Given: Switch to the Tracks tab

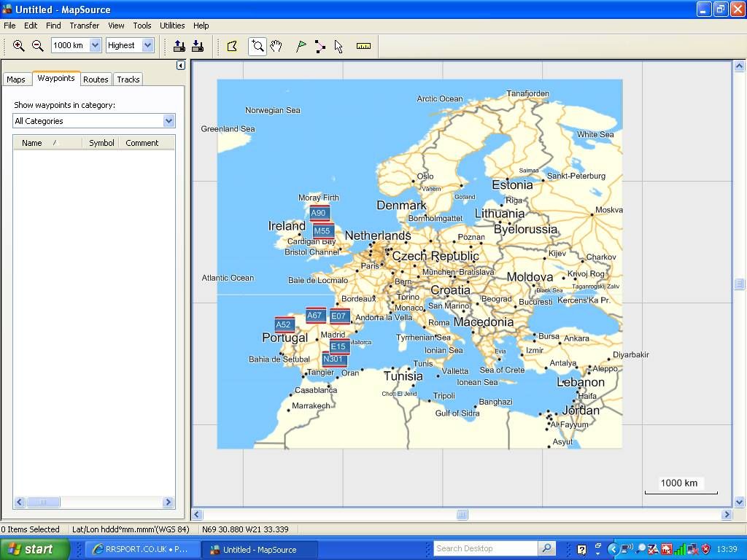Looking at the screenshot, I should pyautogui.click(x=128, y=79).
